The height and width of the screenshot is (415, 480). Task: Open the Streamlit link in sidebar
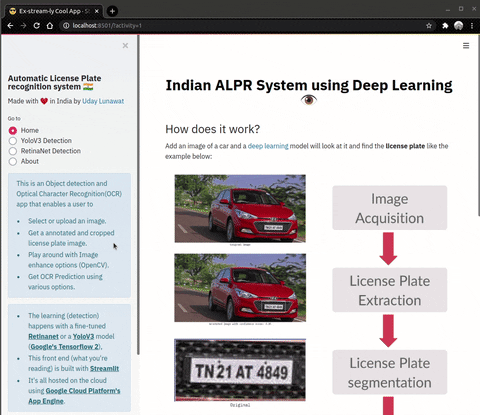click(104, 368)
